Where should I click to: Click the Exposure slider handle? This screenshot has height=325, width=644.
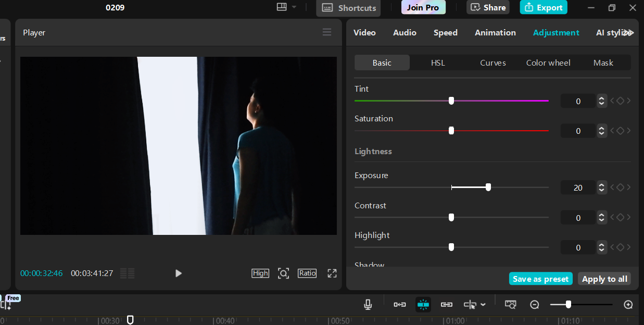point(488,187)
